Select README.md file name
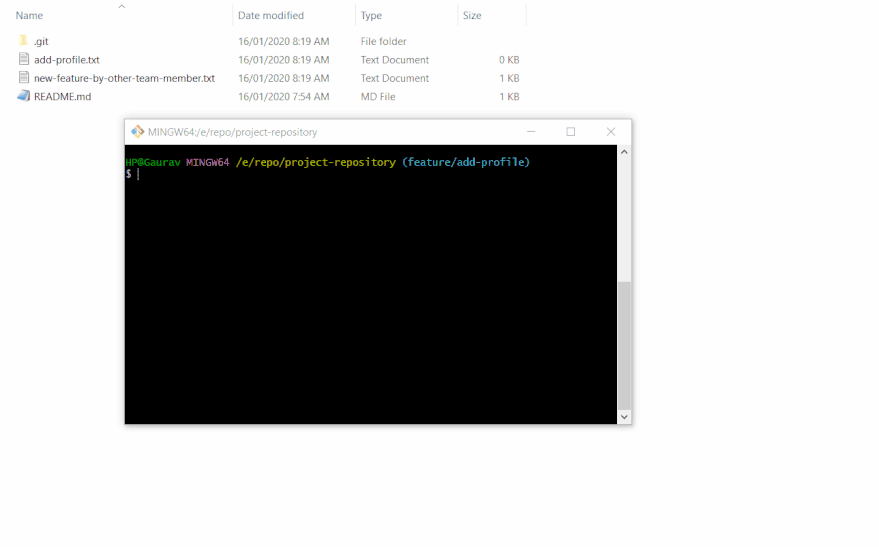Image resolution: width=879 pixels, height=547 pixels. (x=62, y=96)
